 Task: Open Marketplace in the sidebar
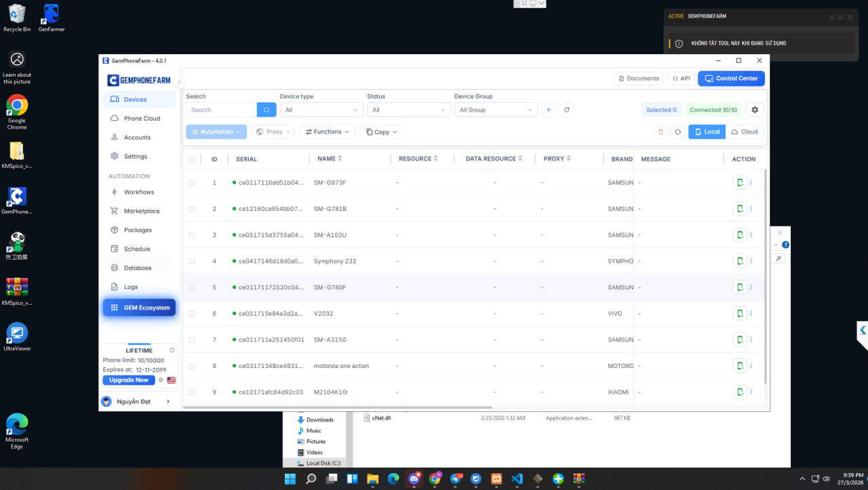pyautogui.click(x=139, y=211)
